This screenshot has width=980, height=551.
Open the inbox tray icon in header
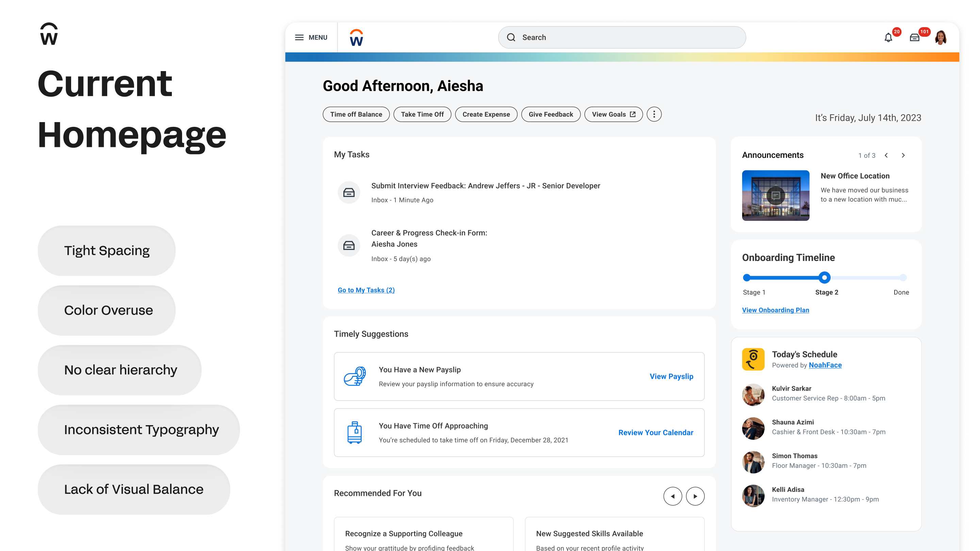click(914, 37)
